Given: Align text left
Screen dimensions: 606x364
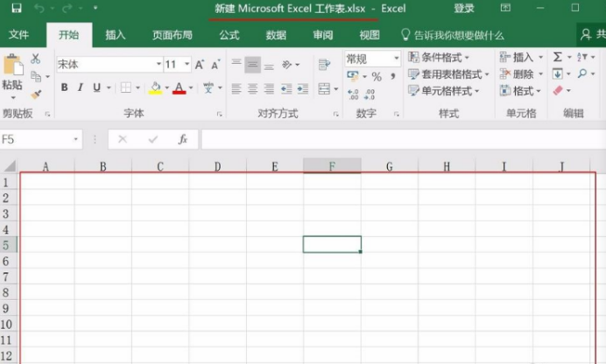Looking at the screenshot, I should (x=236, y=89).
